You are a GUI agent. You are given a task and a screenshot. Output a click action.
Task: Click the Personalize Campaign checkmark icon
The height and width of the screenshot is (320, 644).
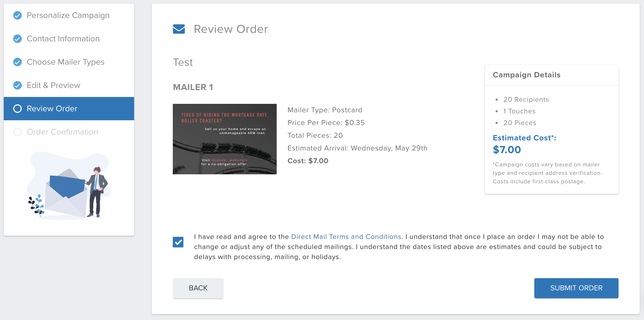tap(17, 15)
